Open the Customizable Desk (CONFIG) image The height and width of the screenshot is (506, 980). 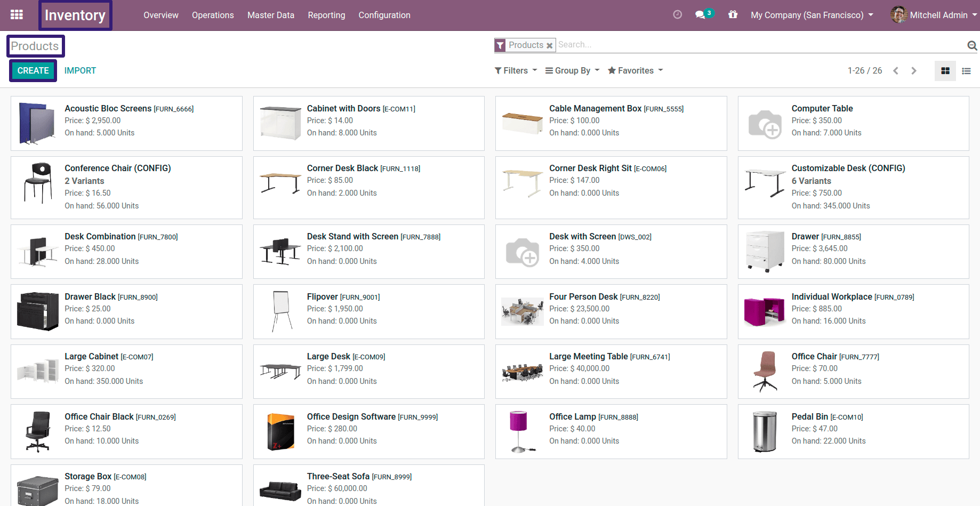tap(765, 183)
